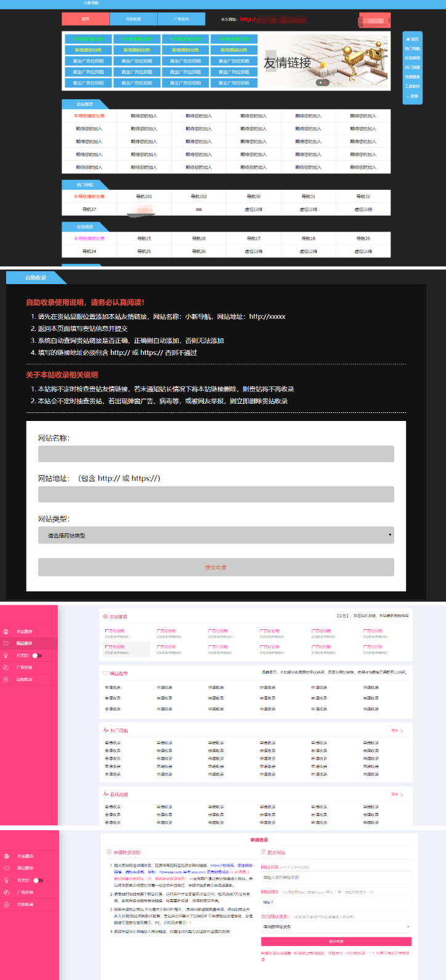
Task: Open the 自助收录 tab in top navigation
Action: pos(134,19)
